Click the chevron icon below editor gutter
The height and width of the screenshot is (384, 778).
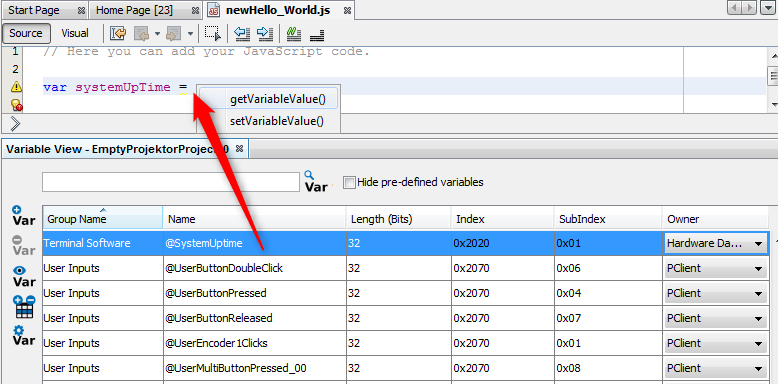[15, 124]
